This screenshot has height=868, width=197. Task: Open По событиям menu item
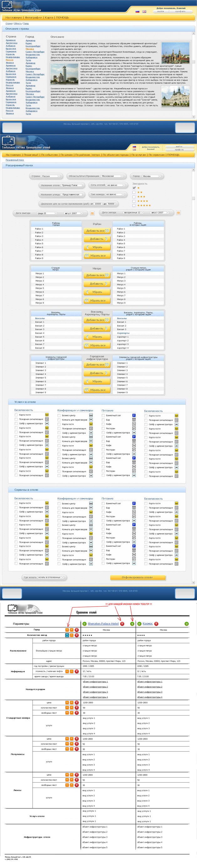(x=49, y=155)
